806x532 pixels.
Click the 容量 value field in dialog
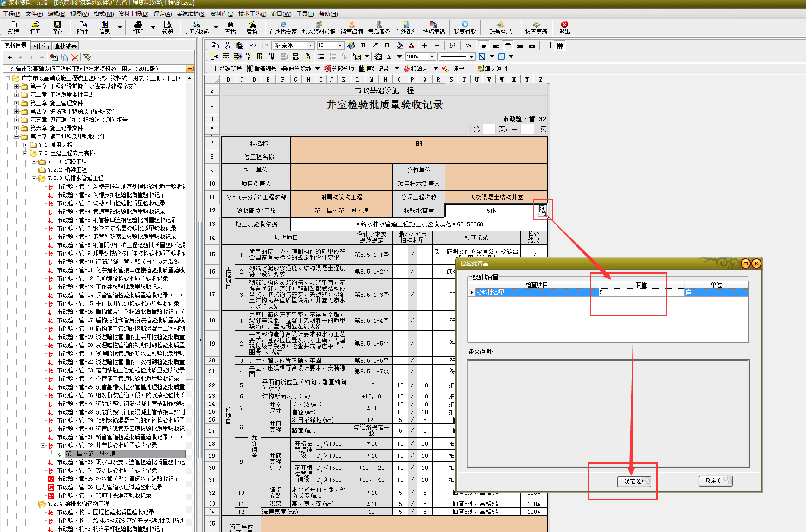(x=641, y=293)
